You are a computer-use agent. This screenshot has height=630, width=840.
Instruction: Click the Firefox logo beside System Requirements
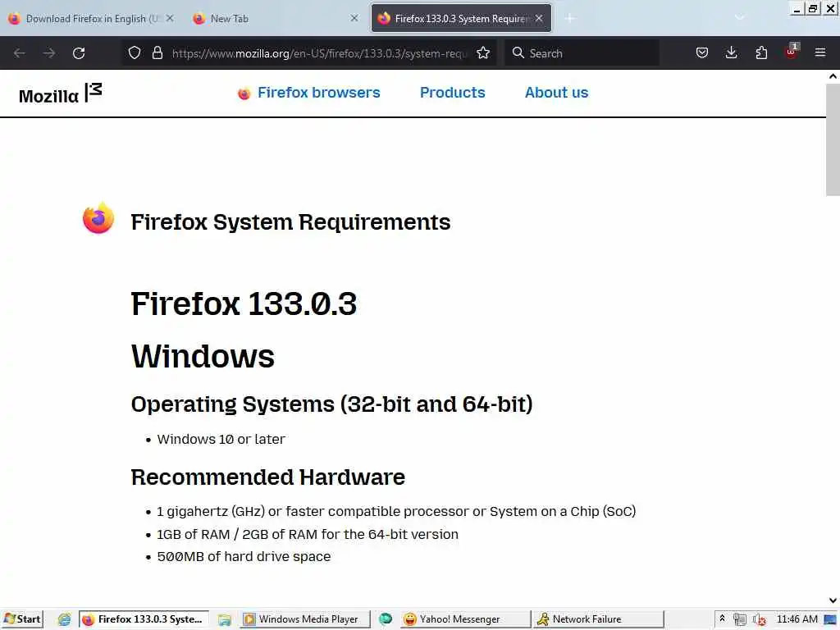[x=98, y=218]
